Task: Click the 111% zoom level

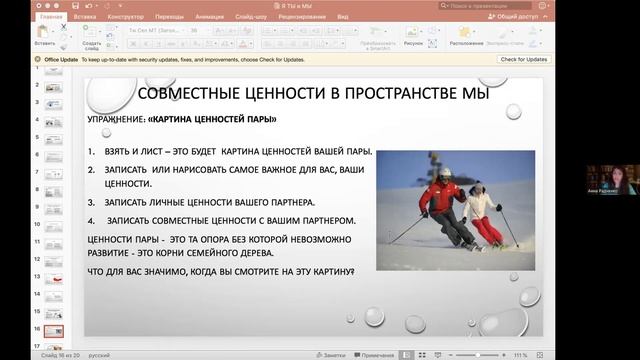Action: point(520,355)
